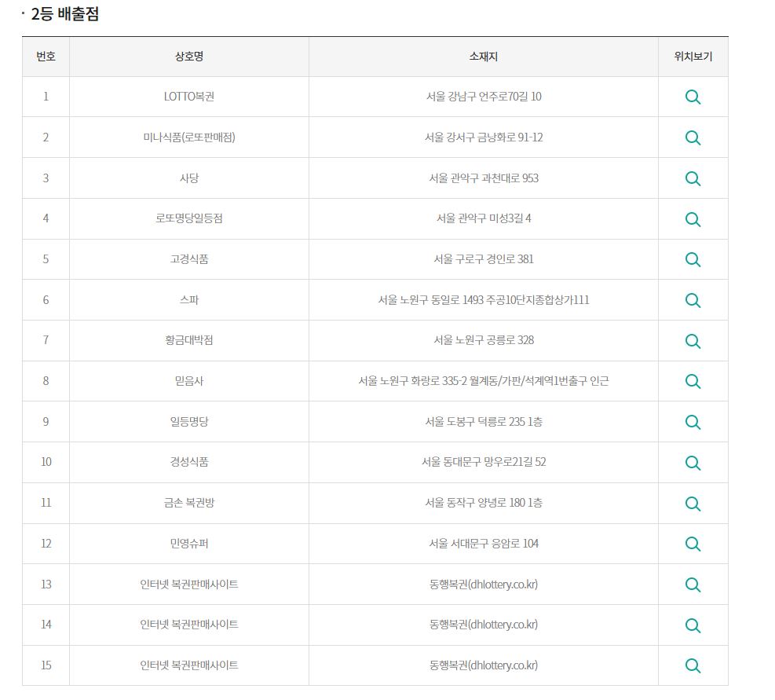Select store name LOTTO복권

189,97
